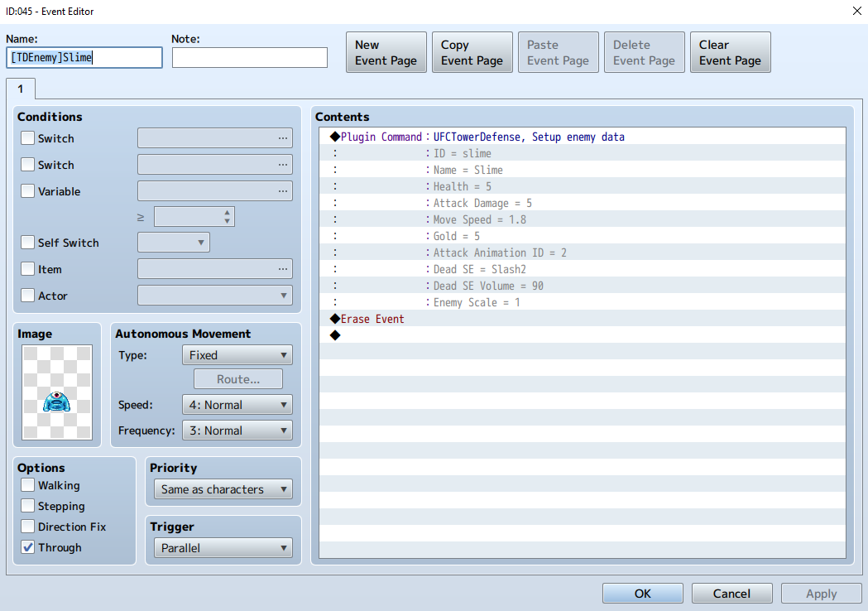Open the Trigger dropdown showing Parallel
Screen dimensions: 868x611
coord(223,548)
